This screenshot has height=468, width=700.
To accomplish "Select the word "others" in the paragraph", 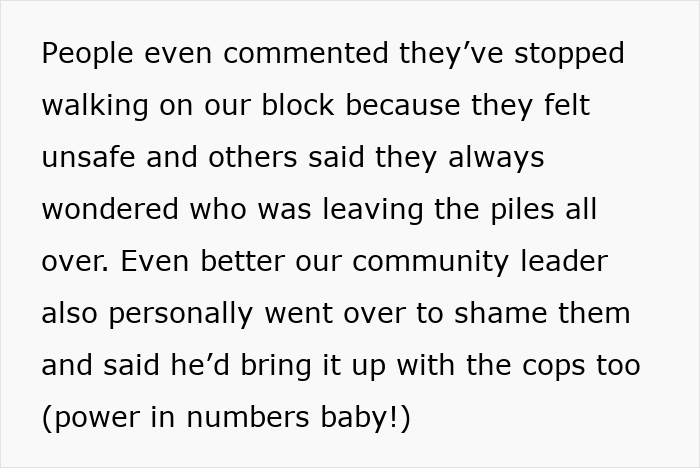I will 253,157.
